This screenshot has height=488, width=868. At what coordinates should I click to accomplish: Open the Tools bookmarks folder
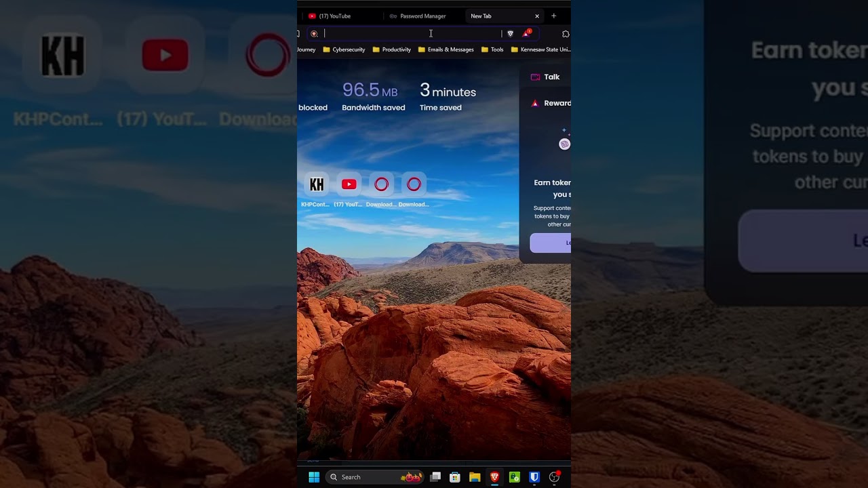[x=492, y=49]
